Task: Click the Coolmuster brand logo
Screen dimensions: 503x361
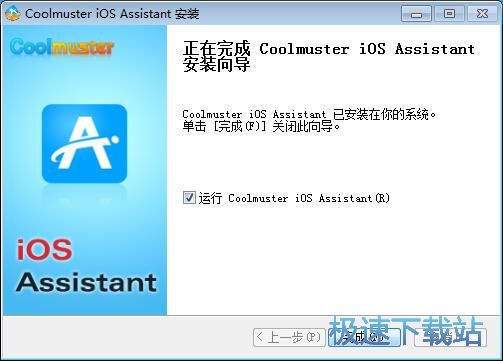Action: (62, 47)
